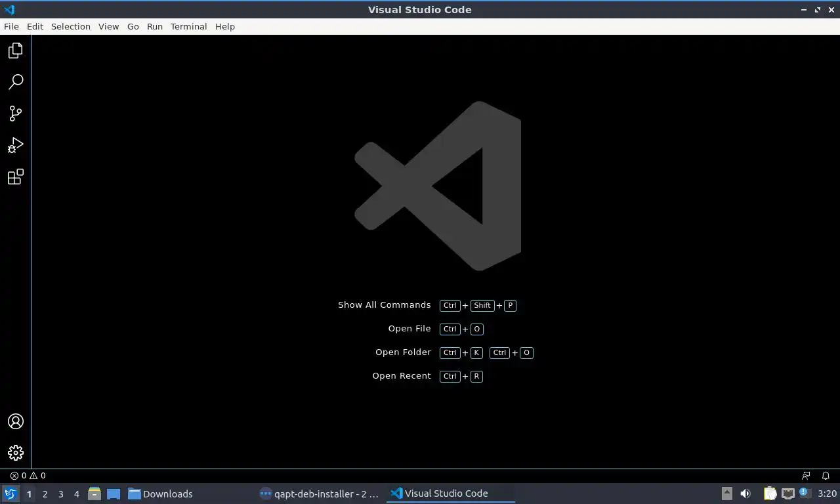
Task: Open the clipboard manager tray icon
Action: pyautogui.click(x=770, y=493)
